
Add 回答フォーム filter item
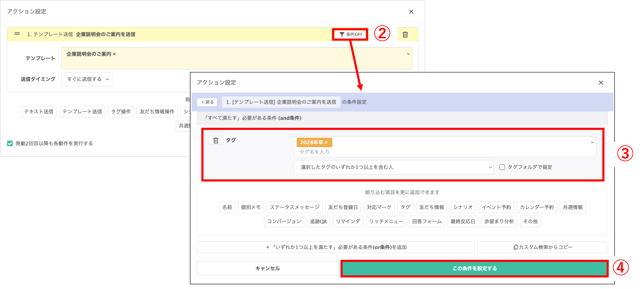(427, 221)
